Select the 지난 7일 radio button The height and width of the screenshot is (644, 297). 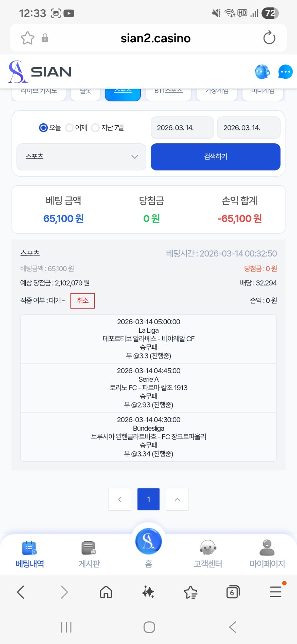[x=95, y=128]
